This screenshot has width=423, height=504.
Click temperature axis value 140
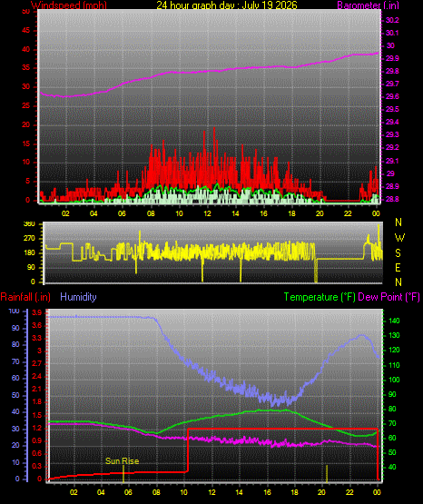tap(394, 321)
